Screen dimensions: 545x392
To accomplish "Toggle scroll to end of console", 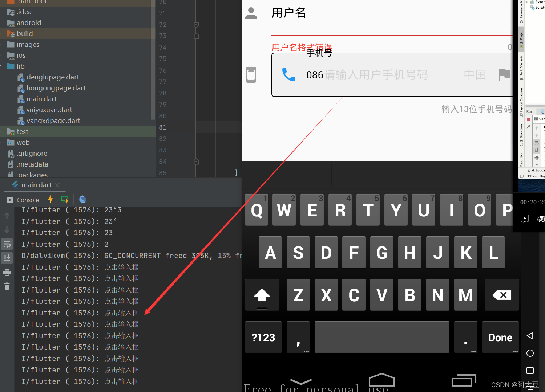I will pos(7,258).
